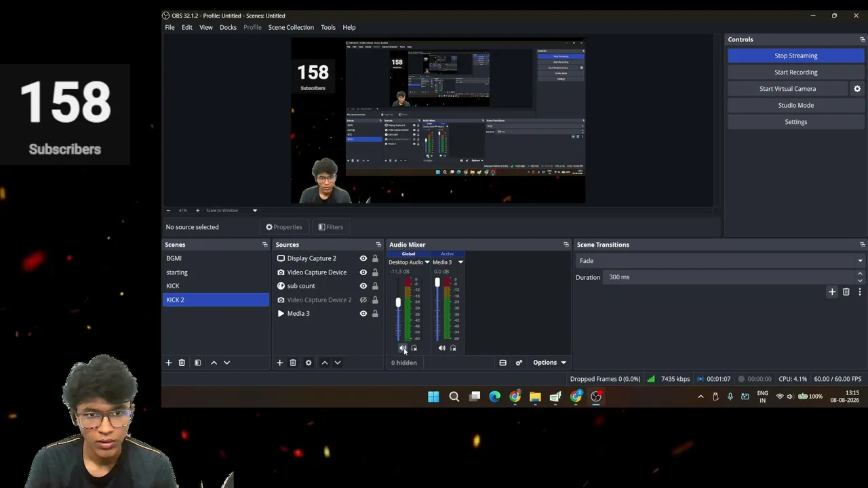Show the Video Capture Device 2 source

tap(363, 300)
